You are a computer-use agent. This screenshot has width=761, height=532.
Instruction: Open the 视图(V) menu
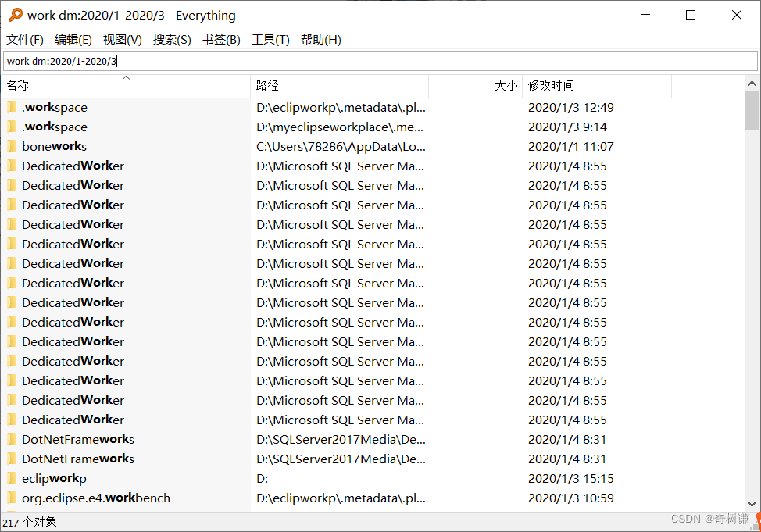coord(123,40)
